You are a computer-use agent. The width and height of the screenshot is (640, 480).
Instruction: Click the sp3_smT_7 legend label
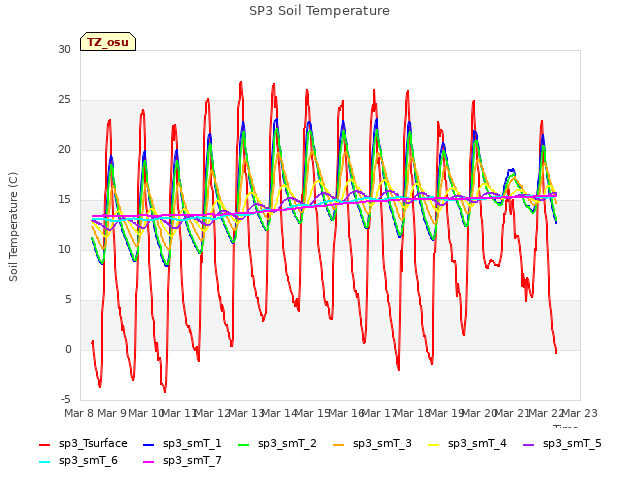click(x=192, y=461)
